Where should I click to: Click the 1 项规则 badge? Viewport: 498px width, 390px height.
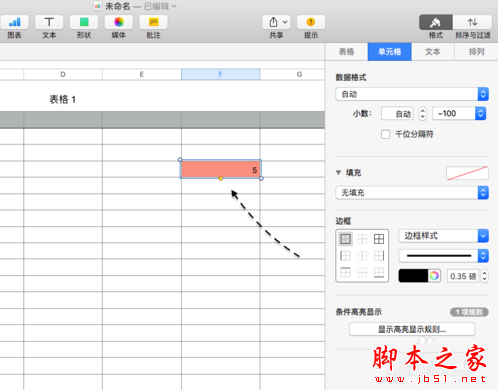click(x=469, y=312)
